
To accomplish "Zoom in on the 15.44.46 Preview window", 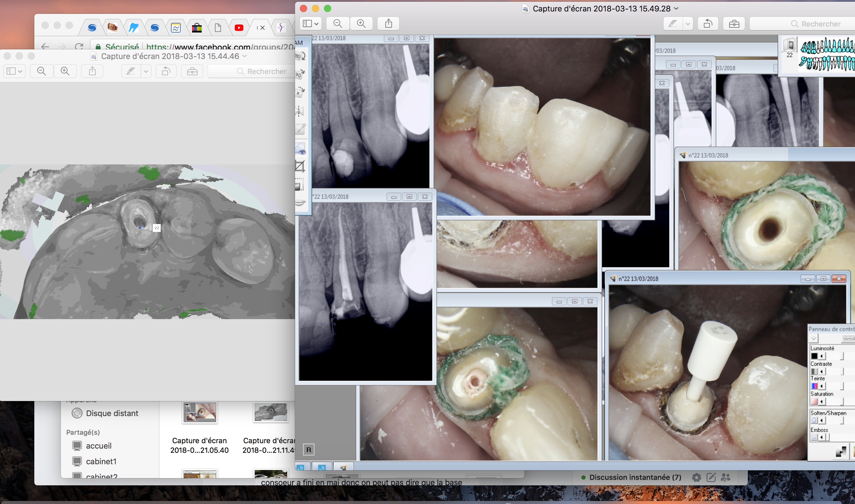I will 65,71.
